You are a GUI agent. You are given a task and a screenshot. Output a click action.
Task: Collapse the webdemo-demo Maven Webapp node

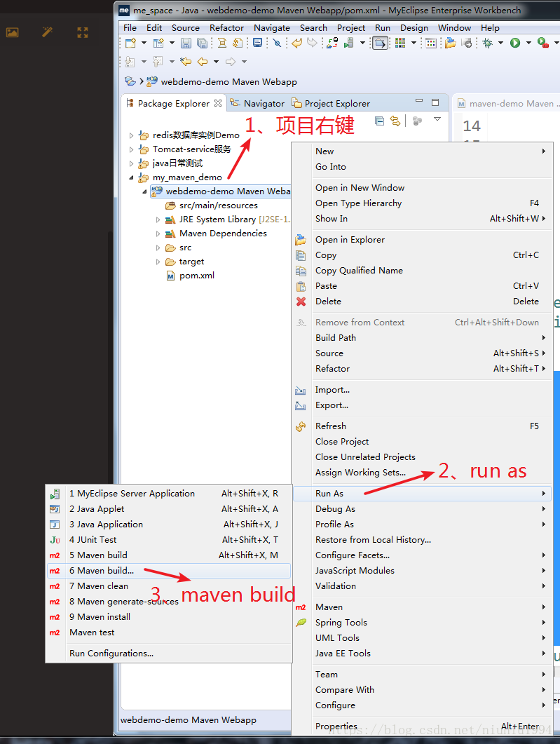144,191
